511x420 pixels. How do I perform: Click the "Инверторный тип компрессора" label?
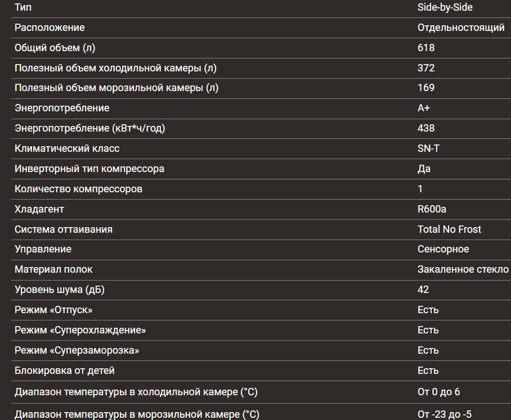pyautogui.click(x=89, y=169)
